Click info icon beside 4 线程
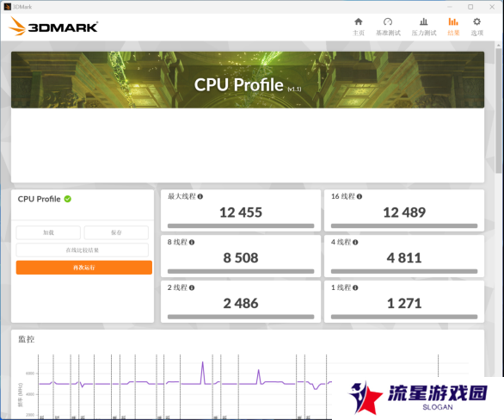Viewport: 504px width, 420px height. coord(355,242)
